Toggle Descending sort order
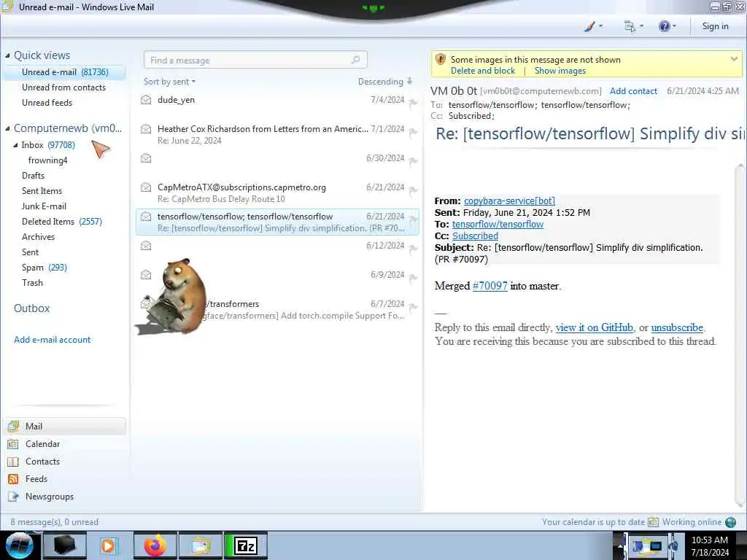Viewport: 747px width, 560px height. click(x=385, y=82)
